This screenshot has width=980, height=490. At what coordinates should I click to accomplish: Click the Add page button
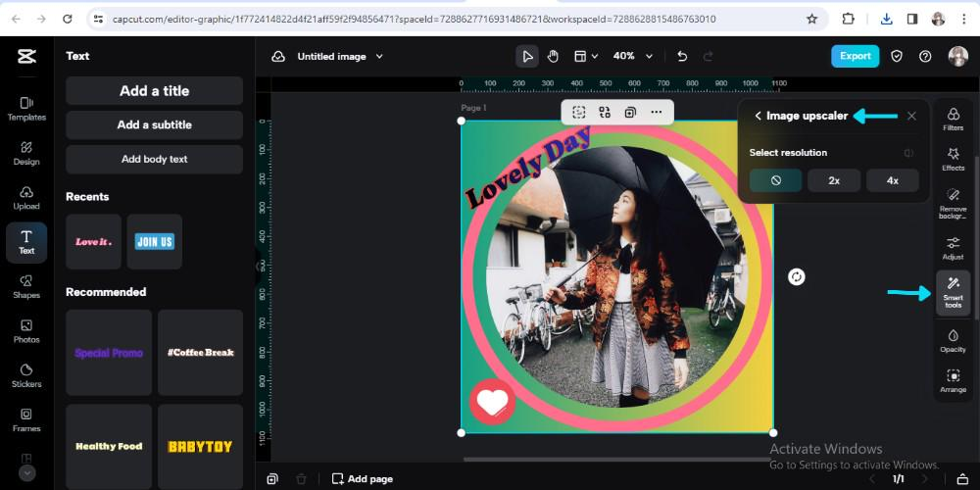pos(363,479)
